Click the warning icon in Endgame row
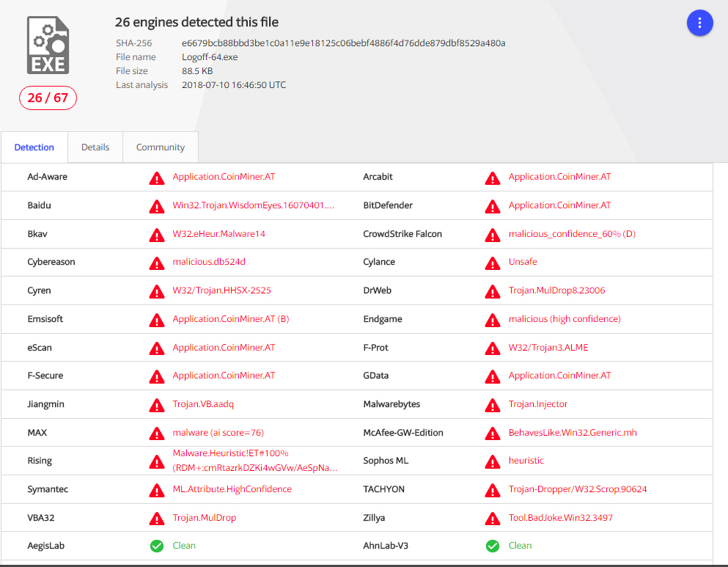728x567 pixels. pyautogui.click(x=493, y=321)
